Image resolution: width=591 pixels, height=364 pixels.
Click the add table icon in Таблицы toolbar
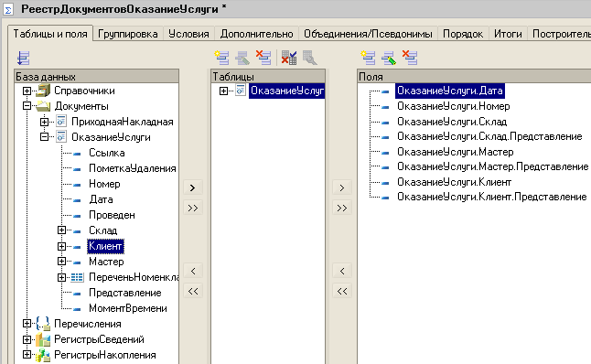click(221, 58)
